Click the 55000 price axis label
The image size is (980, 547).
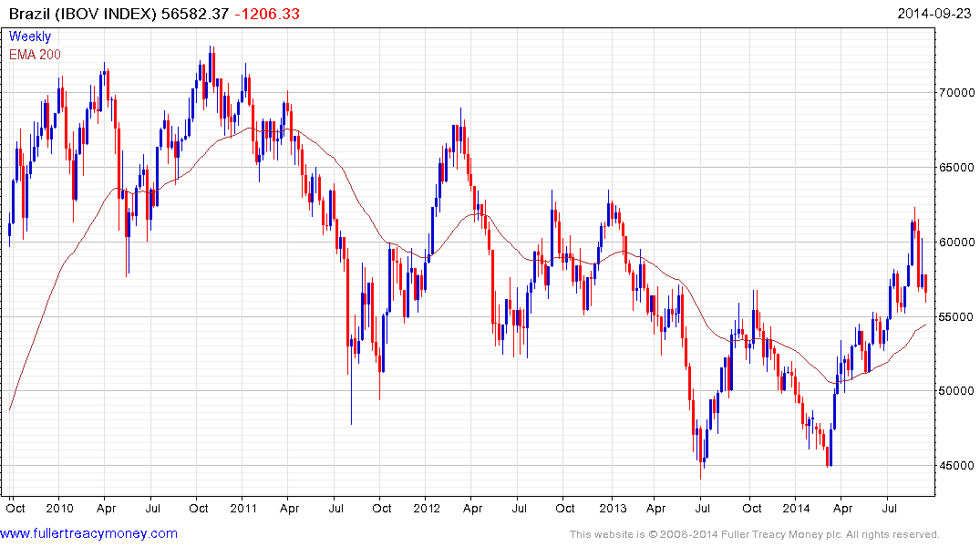[x=957, y=317]
